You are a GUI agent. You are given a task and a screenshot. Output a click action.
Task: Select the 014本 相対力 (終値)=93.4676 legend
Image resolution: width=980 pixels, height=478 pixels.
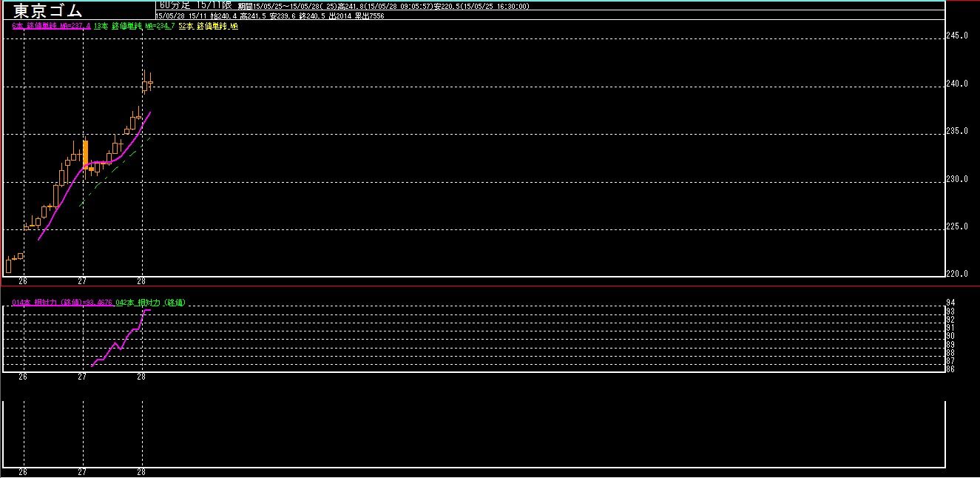click(x=62, y=303)
